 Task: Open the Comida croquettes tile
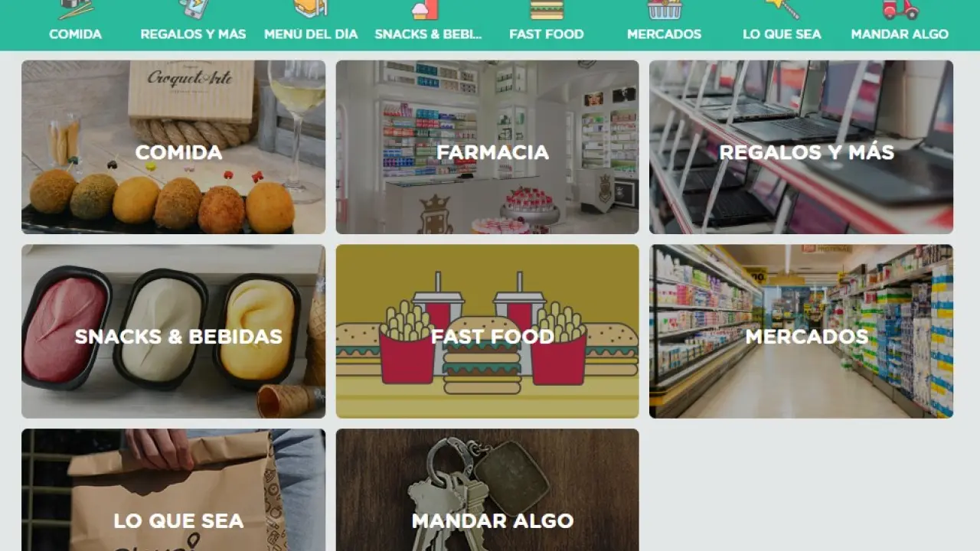coord(174,147)
